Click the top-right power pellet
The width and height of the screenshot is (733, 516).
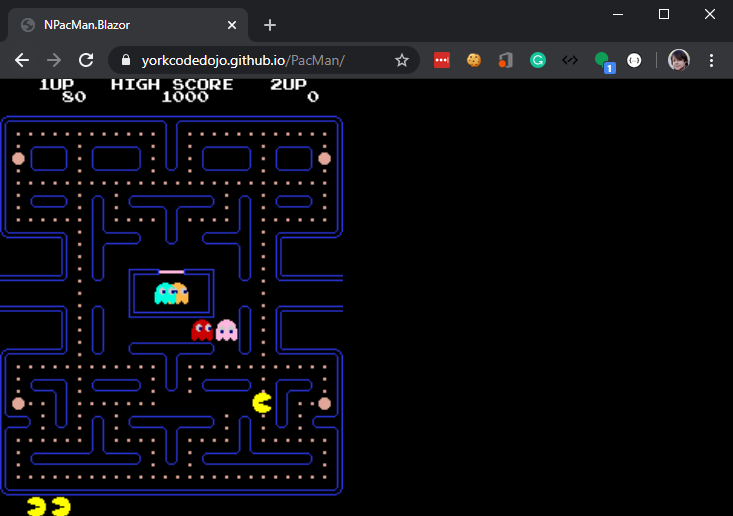click(x=324, y=159)
